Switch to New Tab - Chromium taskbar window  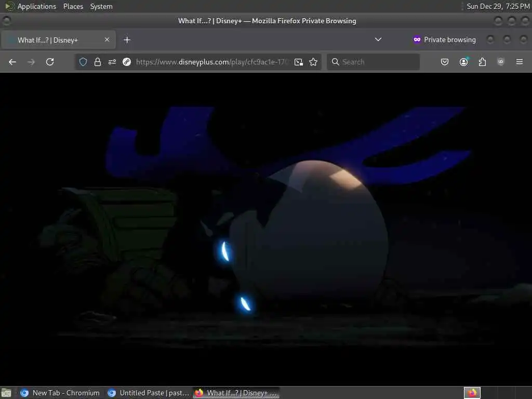coord(60,393)
